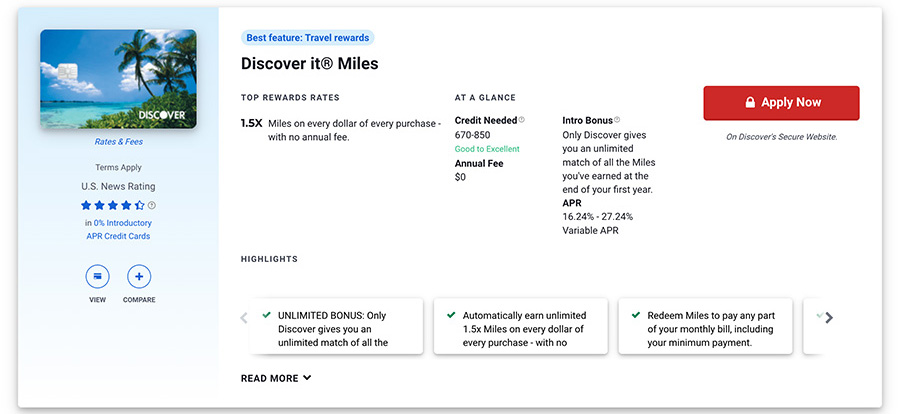Viewport: 900px width, 414px height.
Task: Click the Good to Excellent text
Action: point(487,149)
